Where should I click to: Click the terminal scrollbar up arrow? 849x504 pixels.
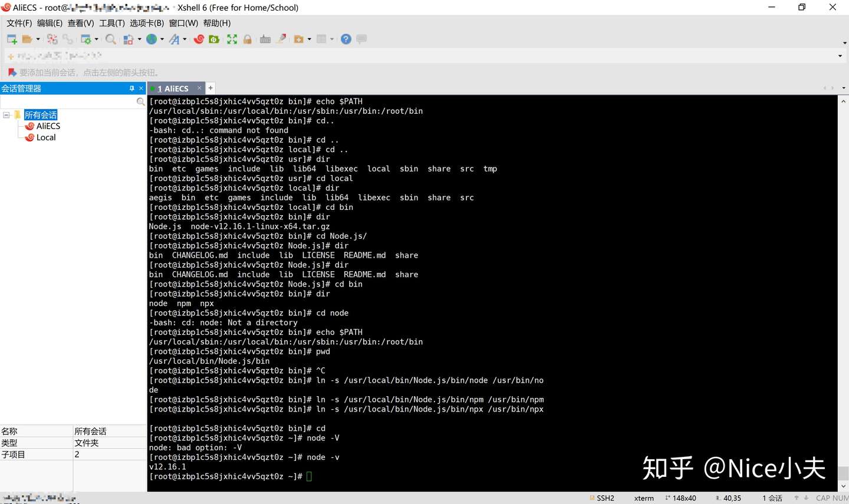(843, 101)
